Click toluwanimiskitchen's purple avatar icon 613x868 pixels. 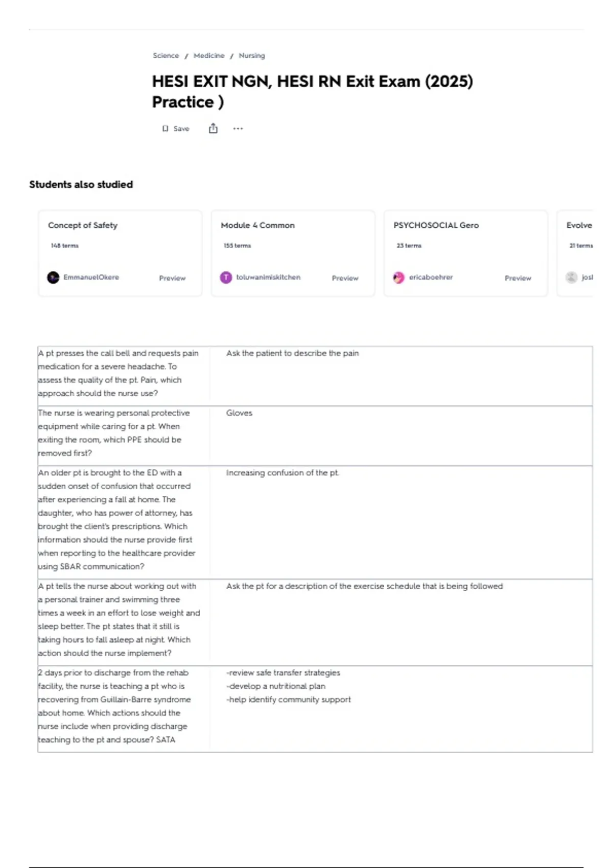click(226, 277)
